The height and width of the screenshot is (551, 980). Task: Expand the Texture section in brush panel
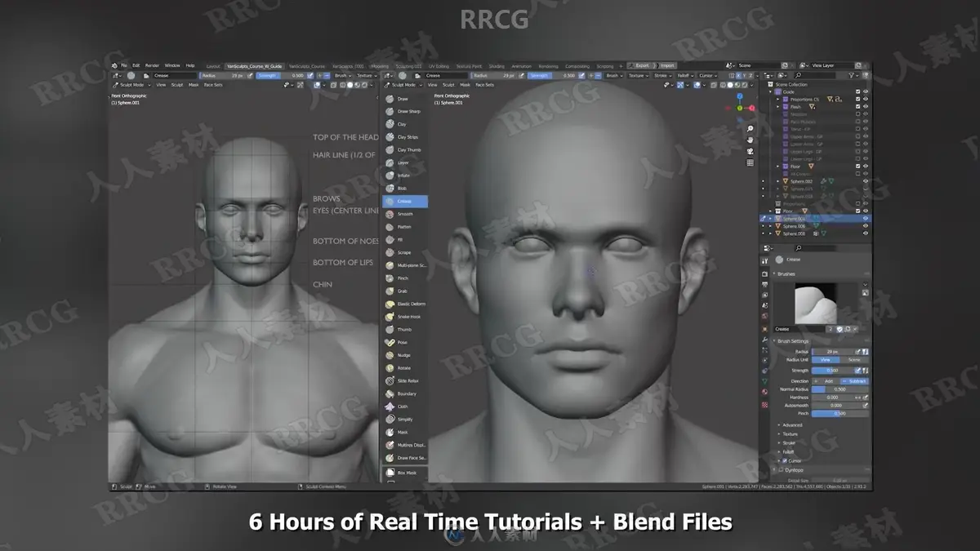(x=790, y=433)
